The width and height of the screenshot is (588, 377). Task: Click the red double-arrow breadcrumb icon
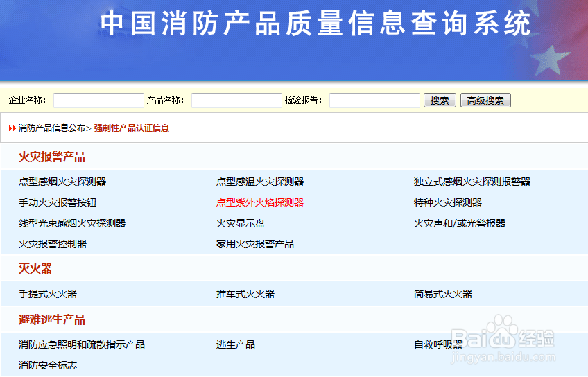(x=12, y=128)
